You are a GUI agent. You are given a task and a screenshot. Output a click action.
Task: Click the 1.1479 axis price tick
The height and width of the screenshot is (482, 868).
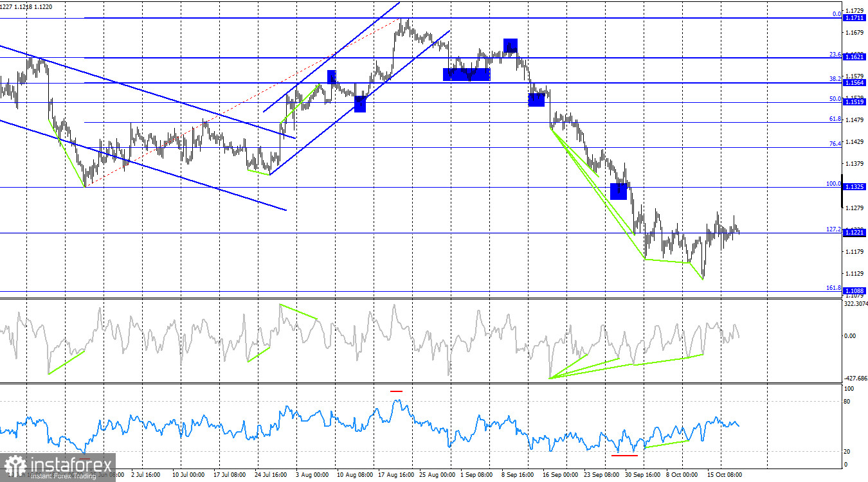[855, 120]
